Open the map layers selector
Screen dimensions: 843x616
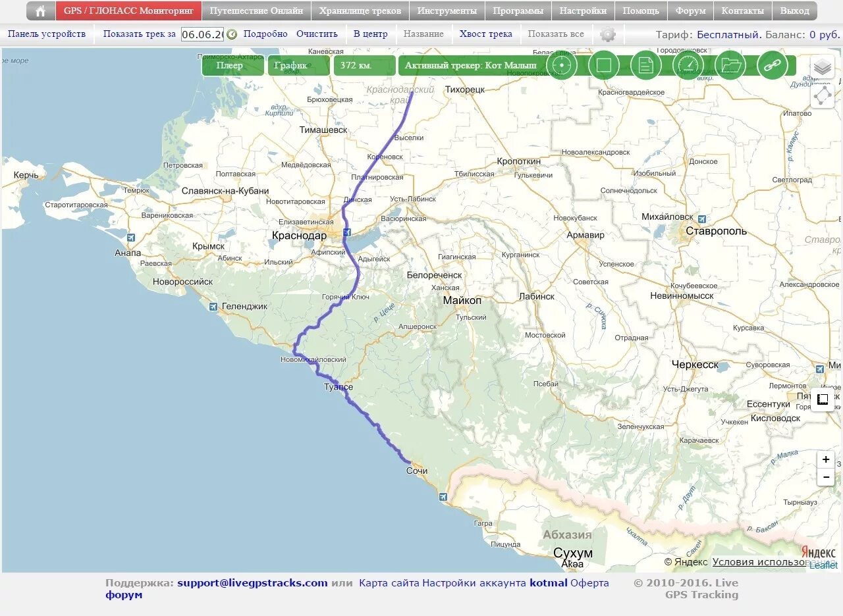pyautogui.click(x=823, y=67)
